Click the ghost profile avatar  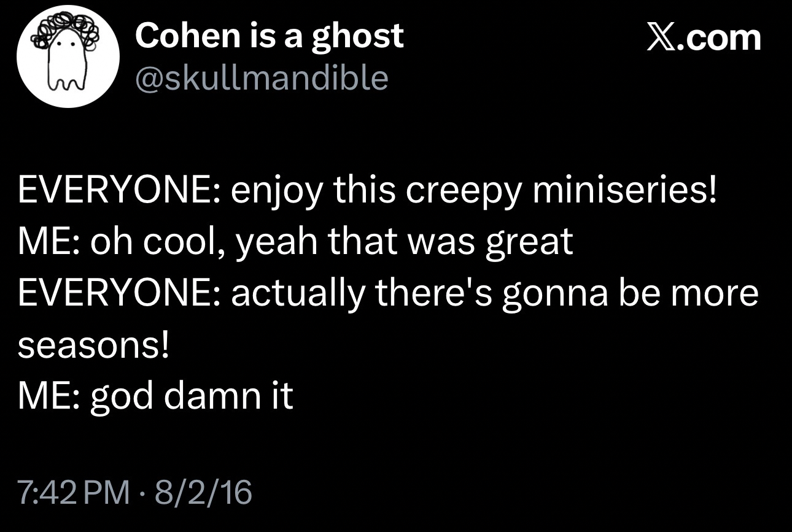click(68, 57)
